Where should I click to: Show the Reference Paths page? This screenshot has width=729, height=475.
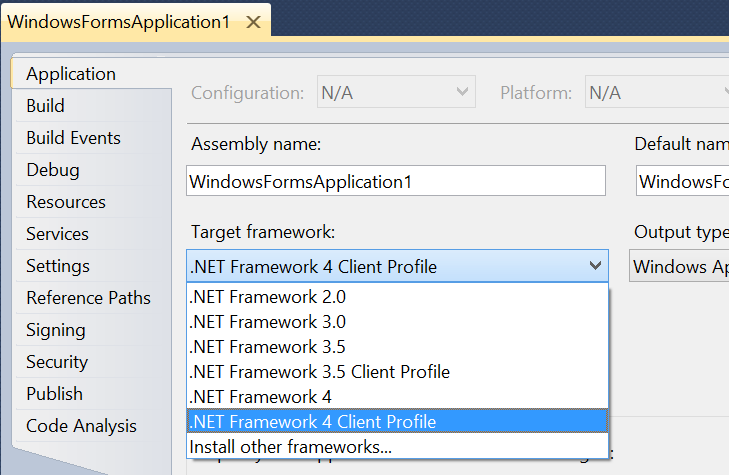(91, 298)
